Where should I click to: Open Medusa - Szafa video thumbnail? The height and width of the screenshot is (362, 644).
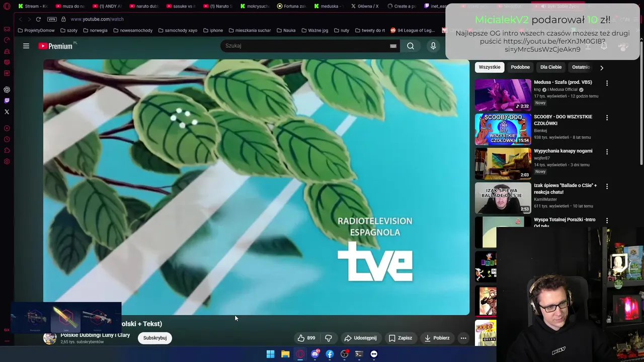tap(503, 95)
